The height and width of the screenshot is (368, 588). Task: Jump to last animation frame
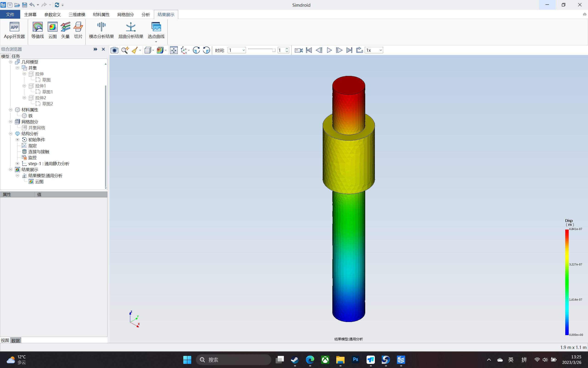tap(349, 50)
